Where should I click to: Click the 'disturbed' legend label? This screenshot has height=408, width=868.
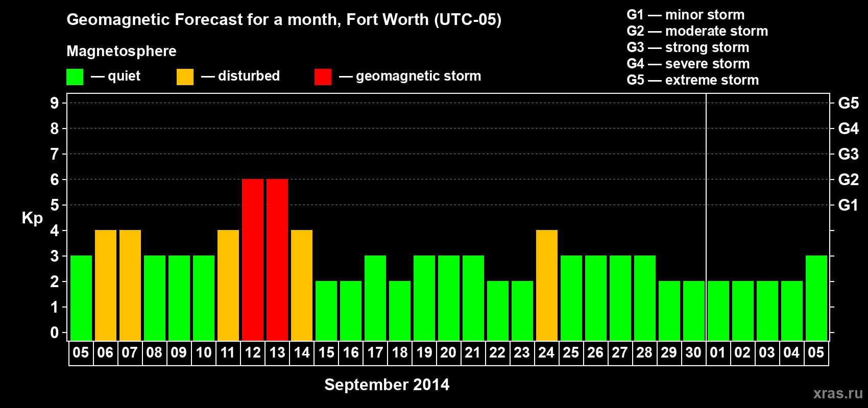[249, 76]
